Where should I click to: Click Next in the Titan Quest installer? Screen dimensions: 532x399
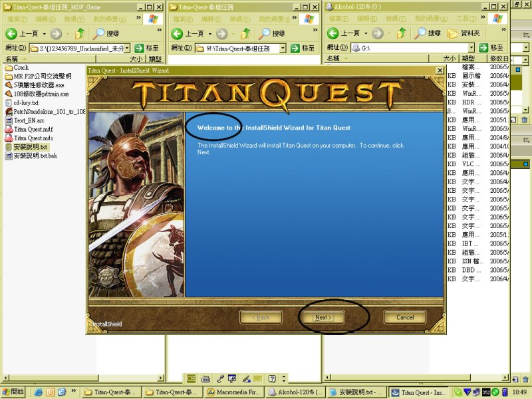click(323, 318)
